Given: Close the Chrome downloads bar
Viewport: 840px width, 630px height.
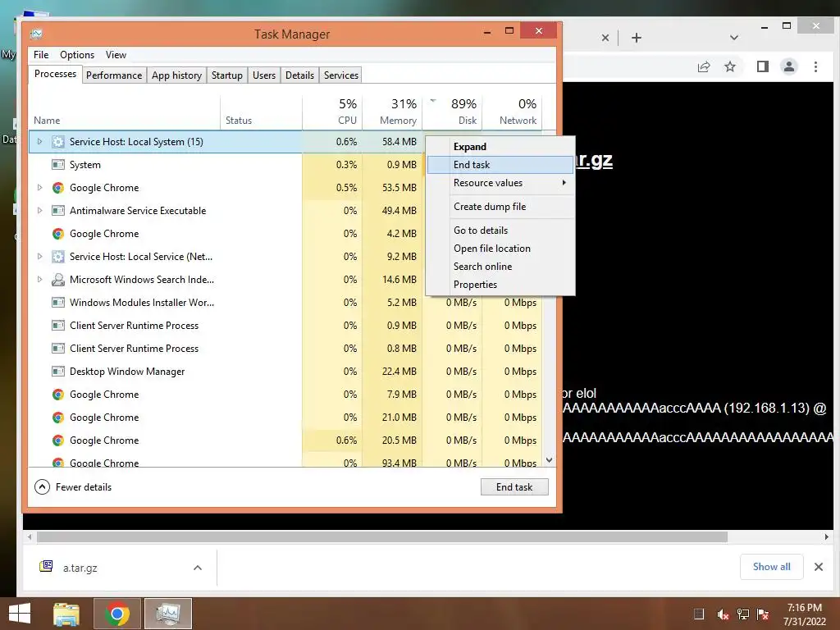Looking at the screenshot, I should (818, 567).
